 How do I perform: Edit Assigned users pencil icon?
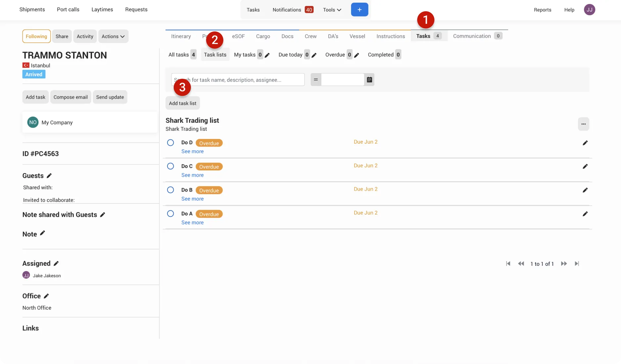tap(56, 263)
